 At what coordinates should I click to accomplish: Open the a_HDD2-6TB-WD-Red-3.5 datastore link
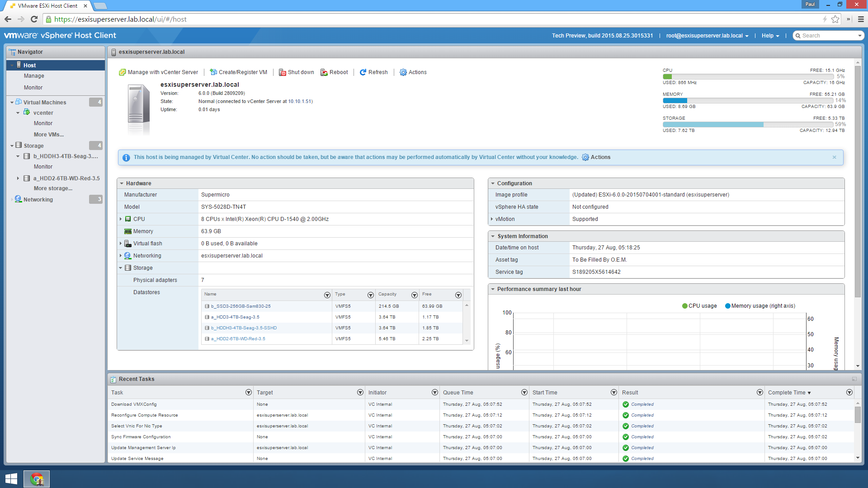pyautogui.click(x=238, y=339)
